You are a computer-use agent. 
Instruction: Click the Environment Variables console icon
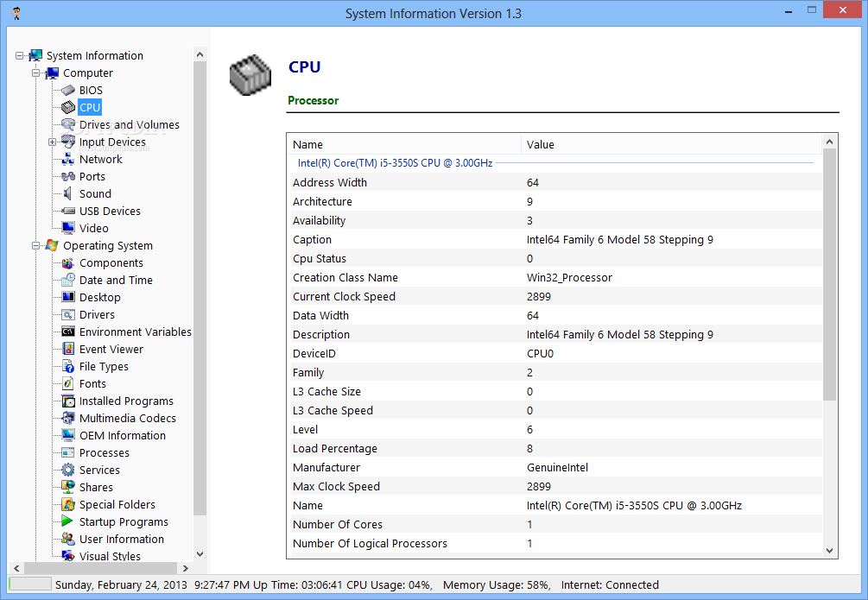tap(67, 332)
